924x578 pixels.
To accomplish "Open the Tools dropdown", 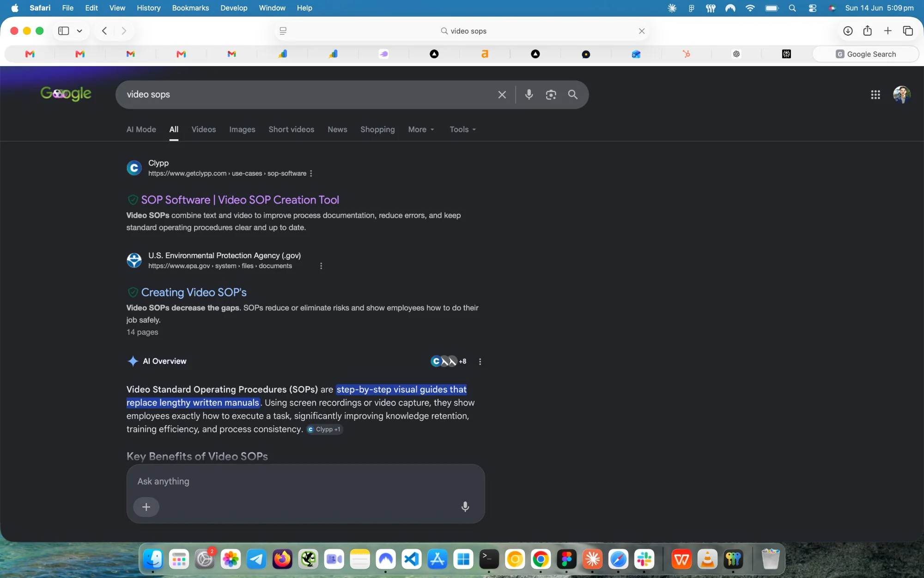I will click(462, 129).
